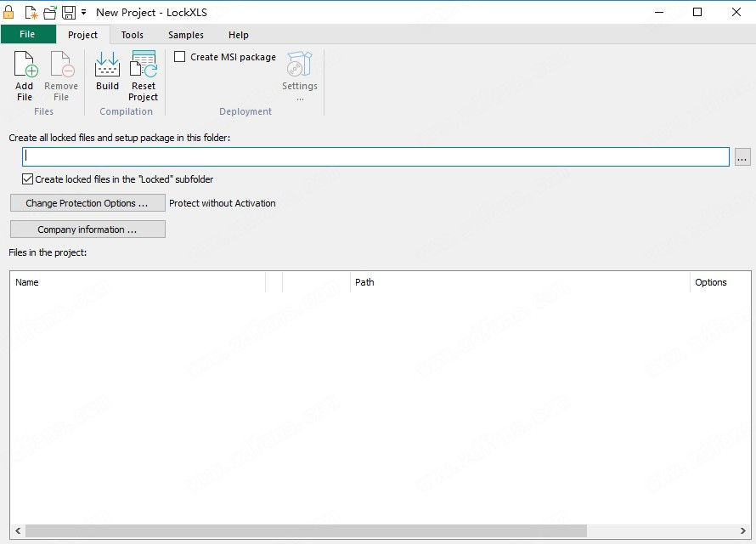The image size is (756, 544).
Task: Sort file list by Name column
Action: pyautogui.click(x=138, y=282)
